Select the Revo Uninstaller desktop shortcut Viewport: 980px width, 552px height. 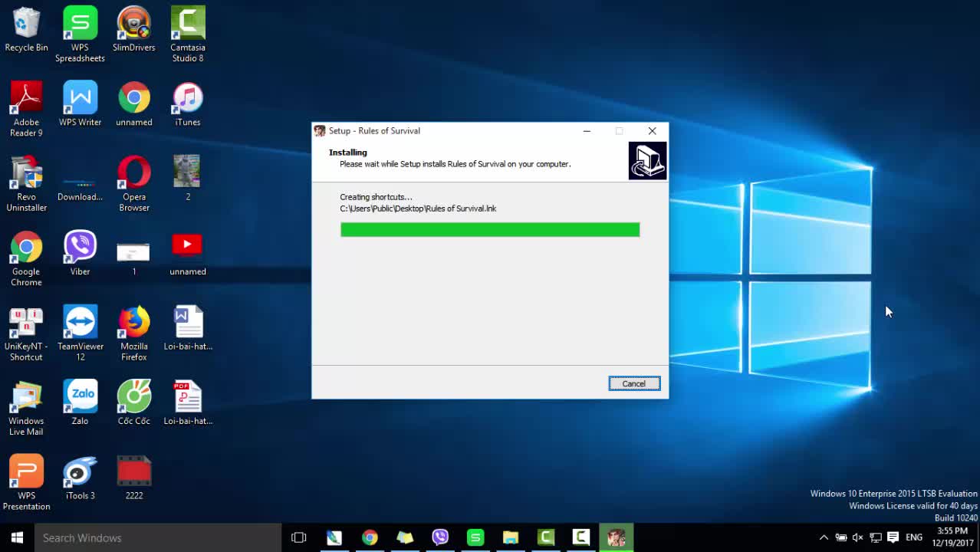[26, 184]
